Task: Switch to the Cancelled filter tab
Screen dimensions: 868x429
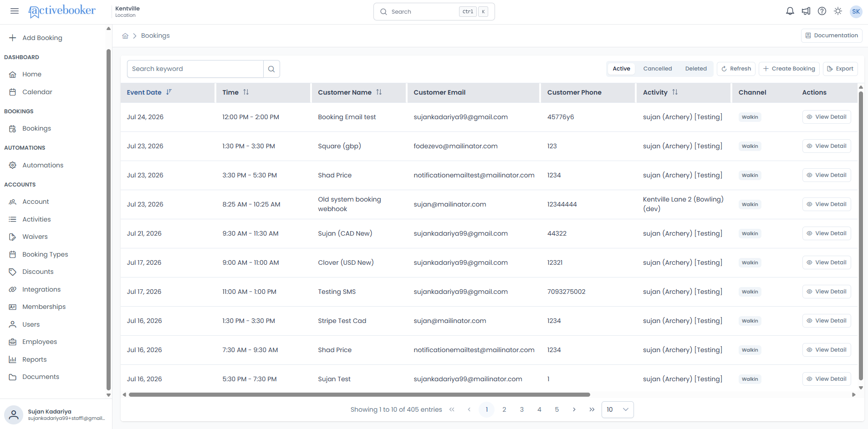Action: coord(657,69)
